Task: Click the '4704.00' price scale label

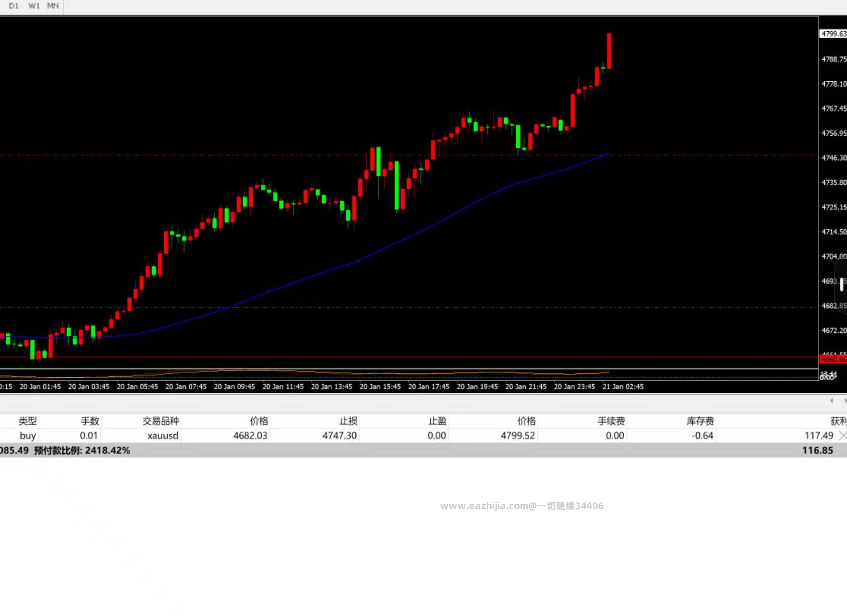Action: click(x=834, y=257)
